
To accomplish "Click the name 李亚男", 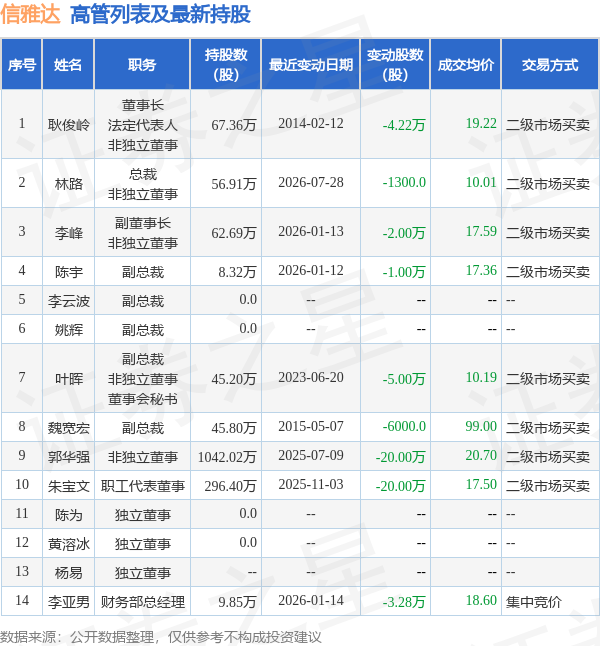I will (x=68, y=602).
